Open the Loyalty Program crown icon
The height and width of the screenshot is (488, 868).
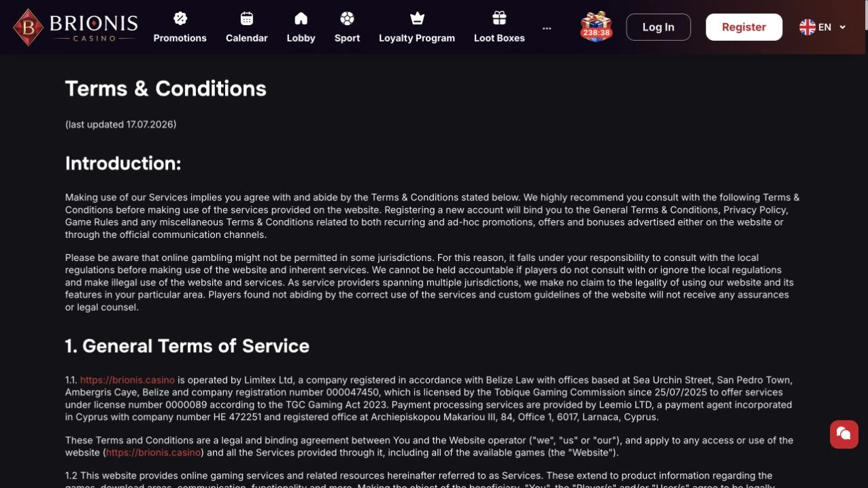pyautogui.click(x=417, y=18)
